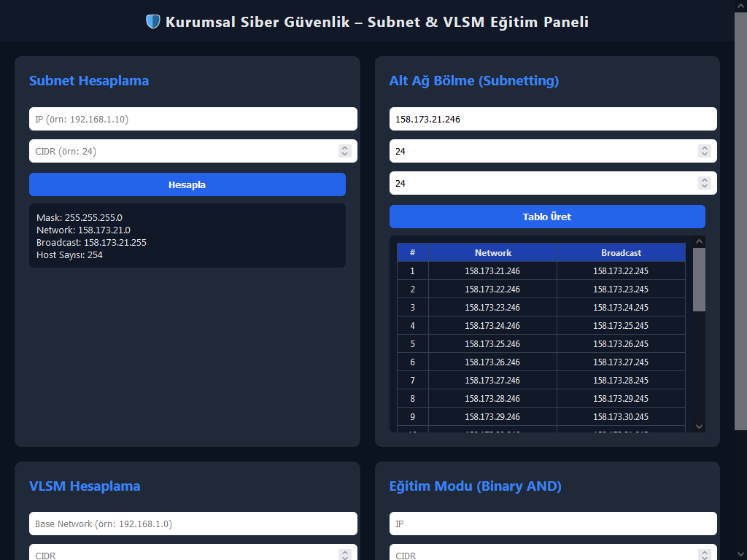Click the shield icon in page title
747x560 pixels.
pos(152,22)
